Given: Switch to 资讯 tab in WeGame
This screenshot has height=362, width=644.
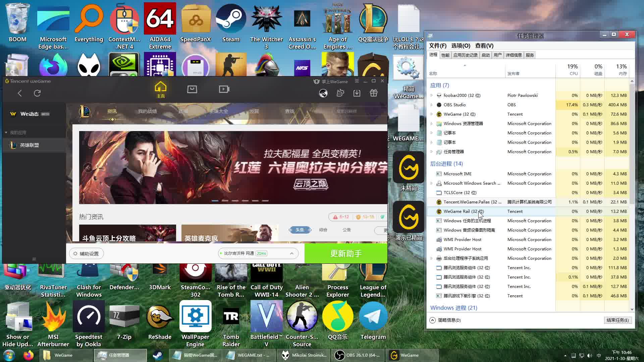Looking at the screenshot, I should click(x=112, y=111).
